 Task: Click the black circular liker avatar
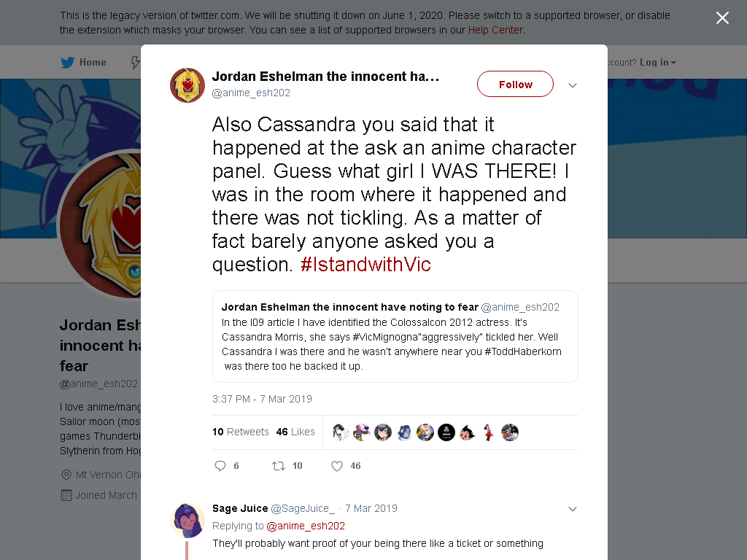(x=446, y=432)
